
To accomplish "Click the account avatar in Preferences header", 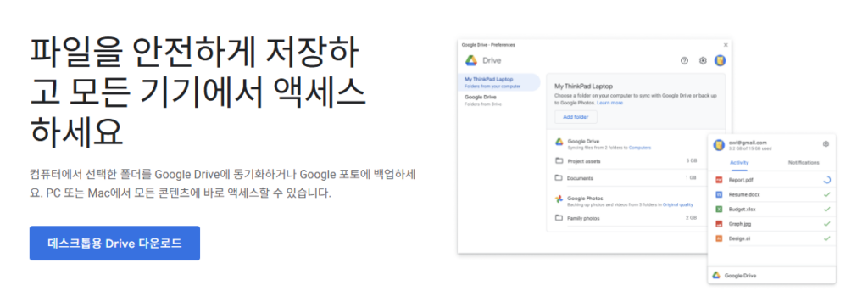I will pyautogui.click(x=720, y=60).
